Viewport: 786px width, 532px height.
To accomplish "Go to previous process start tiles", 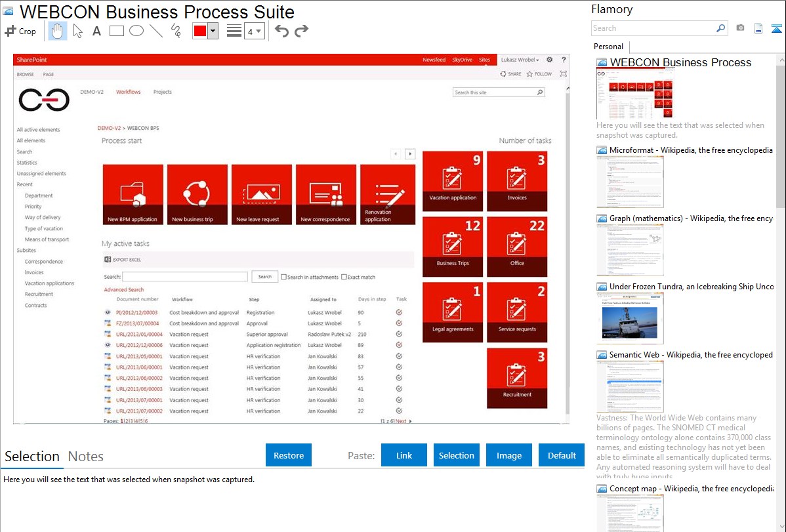I will click(396, 154).
